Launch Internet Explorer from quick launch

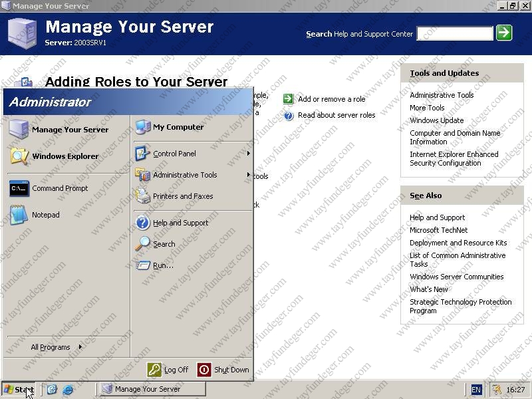point(68,389)
